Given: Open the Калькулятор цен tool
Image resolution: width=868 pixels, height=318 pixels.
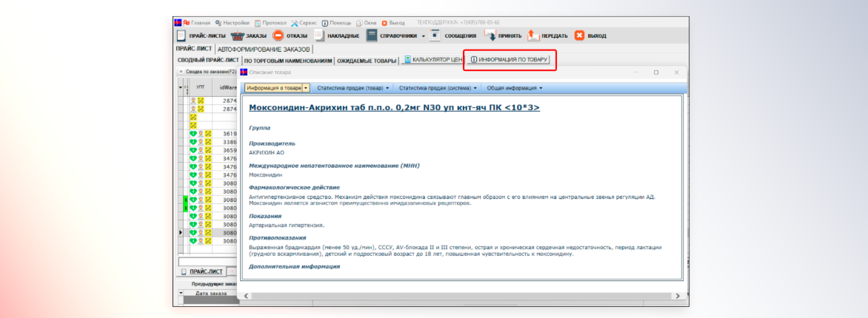Looking at the screenshot, I should 432,60.
